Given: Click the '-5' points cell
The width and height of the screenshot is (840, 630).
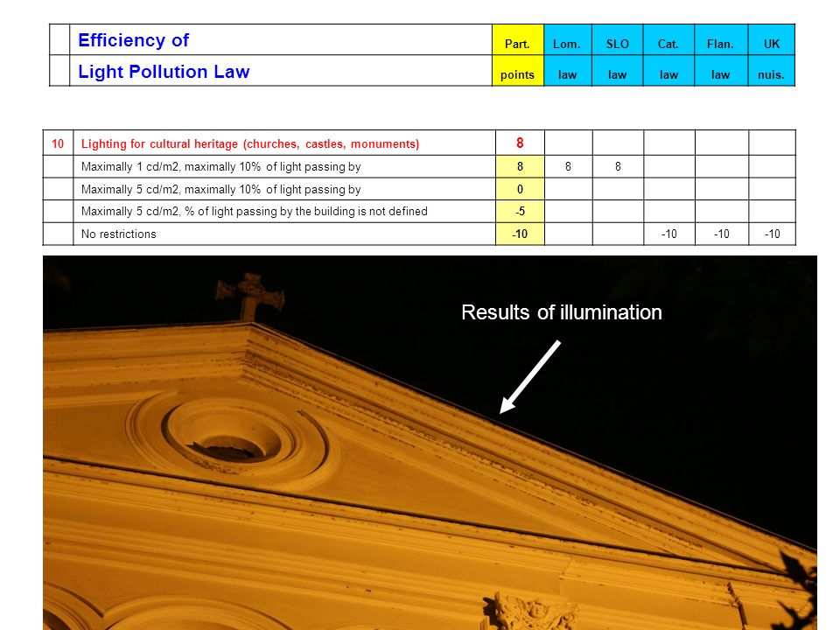Looking at the screenshot, I should click(520, 211).
